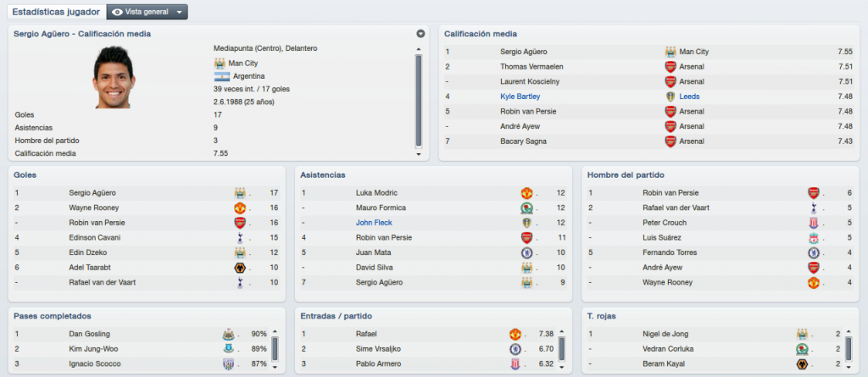Click Leeds crest beside Kyle Bartley
Viewport: 868px width, 377px height.
click(x=670, y=97)
